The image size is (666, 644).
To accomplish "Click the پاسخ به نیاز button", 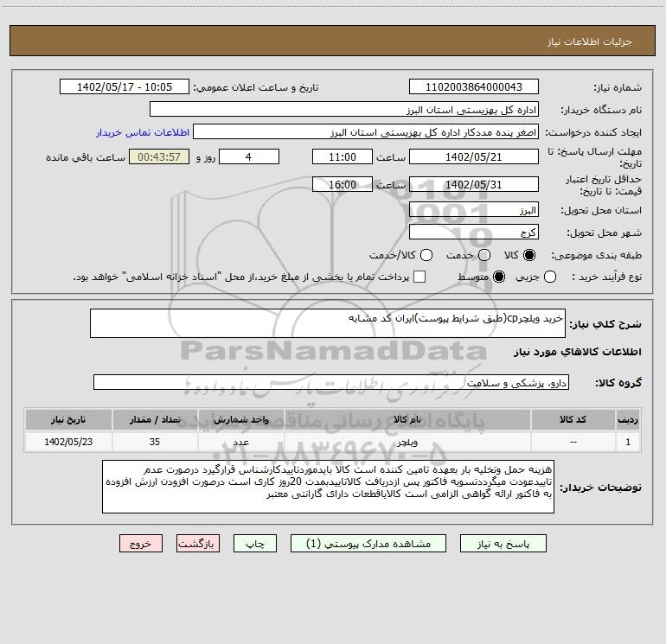I will [503, 544].
